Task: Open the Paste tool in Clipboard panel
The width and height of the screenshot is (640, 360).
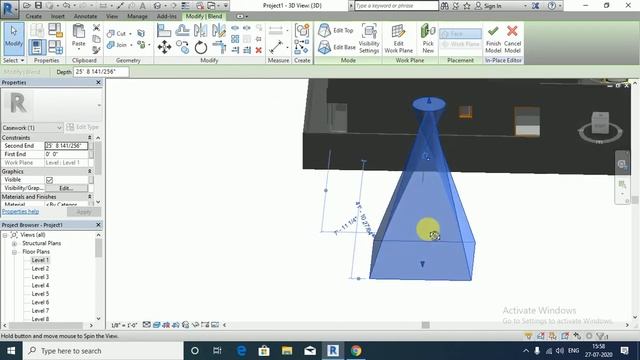Action: tap(78, 37)
